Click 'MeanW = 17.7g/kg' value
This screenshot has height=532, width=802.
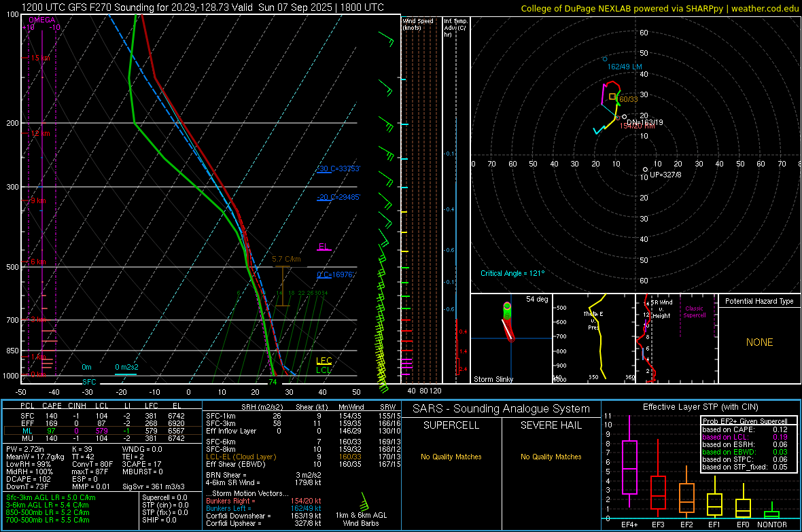tap(35, 457)
